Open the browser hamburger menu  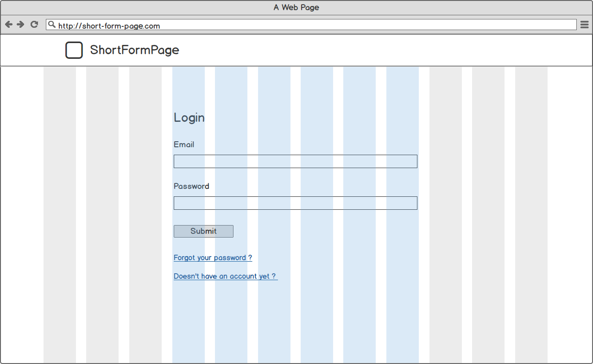coord(585,25)
